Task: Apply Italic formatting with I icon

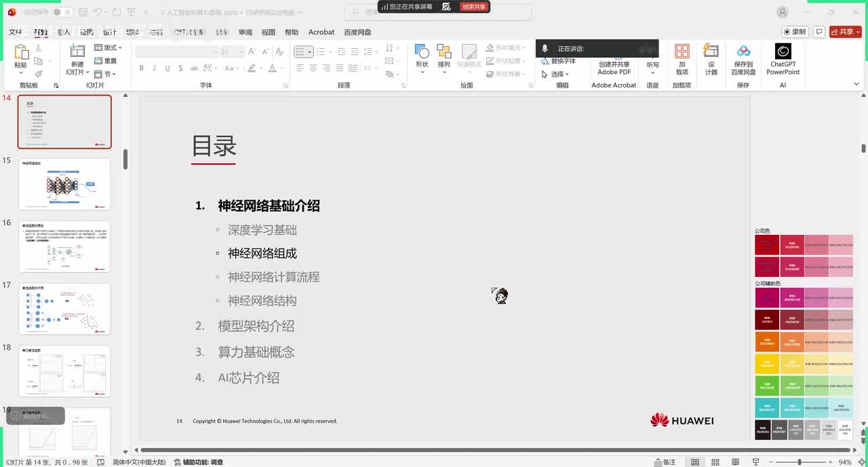Action: [x=154, y=68]
